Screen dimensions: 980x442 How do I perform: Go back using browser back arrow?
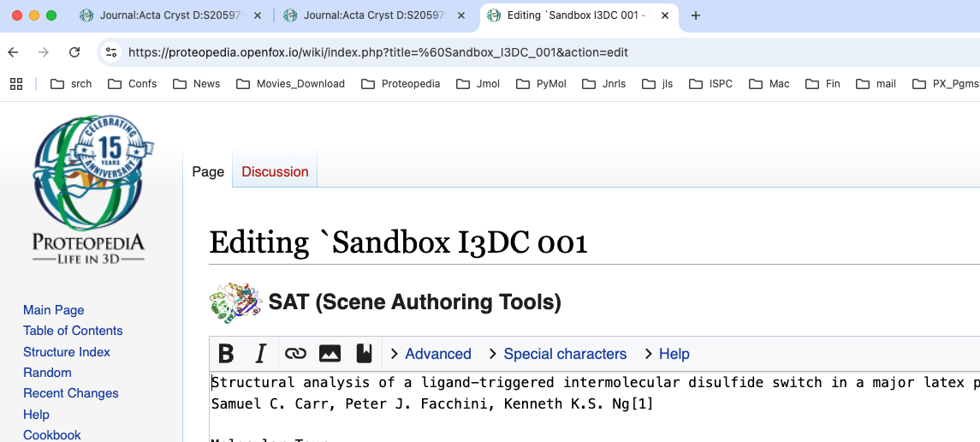coord(13,52)
